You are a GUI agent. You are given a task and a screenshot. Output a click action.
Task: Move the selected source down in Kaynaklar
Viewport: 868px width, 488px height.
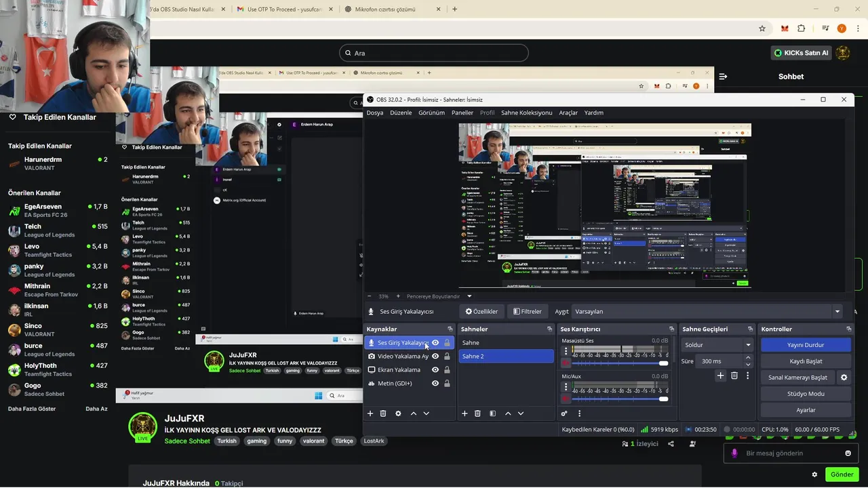pyautogui.click(x=427, y=413)
